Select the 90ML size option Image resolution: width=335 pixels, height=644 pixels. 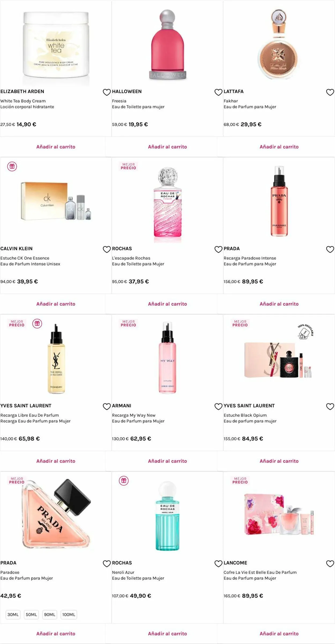tap(50, 615)
